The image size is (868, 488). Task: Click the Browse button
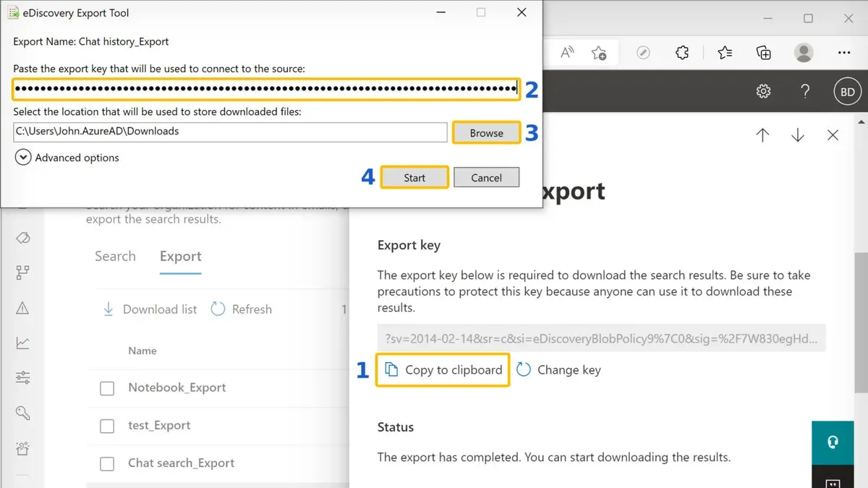click(x=486, y=133)
